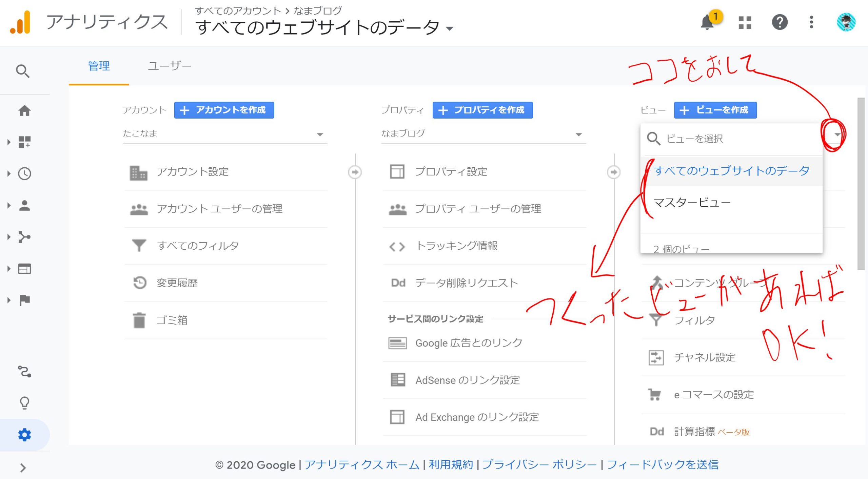Open Realtime clock icon in sidebar
Image resolution: width=868 pixels, height=479 pixels.
24,174
